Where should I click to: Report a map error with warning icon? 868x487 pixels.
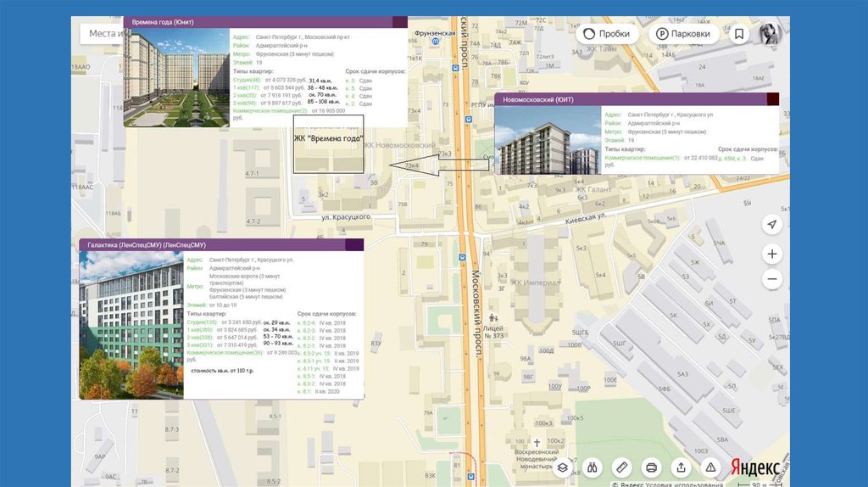click(710, 467)
